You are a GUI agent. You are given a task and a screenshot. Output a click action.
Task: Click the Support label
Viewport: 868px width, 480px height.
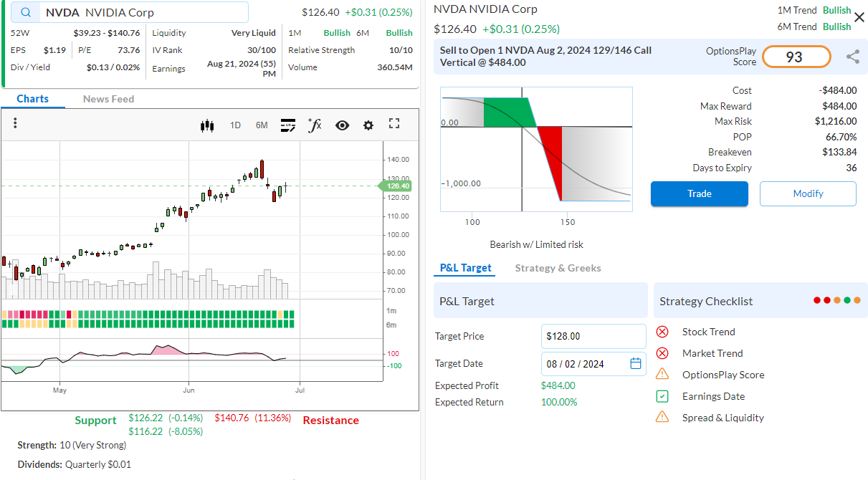(95, 421)
